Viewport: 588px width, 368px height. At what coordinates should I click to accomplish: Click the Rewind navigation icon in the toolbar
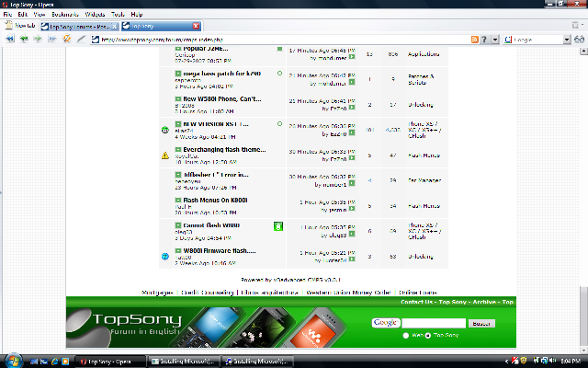(x=9, y=39)
